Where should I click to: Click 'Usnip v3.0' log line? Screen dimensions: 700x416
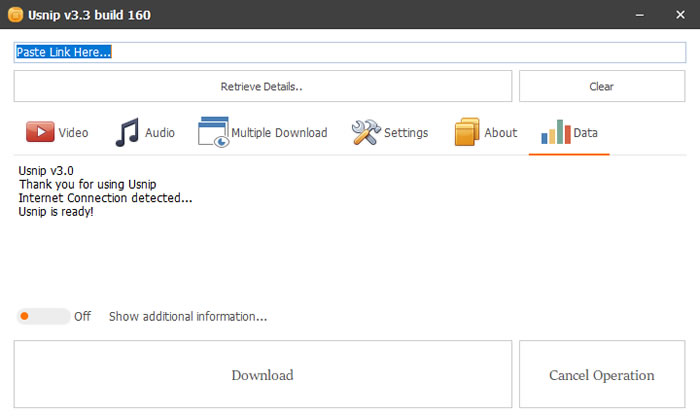click(46, 171)
